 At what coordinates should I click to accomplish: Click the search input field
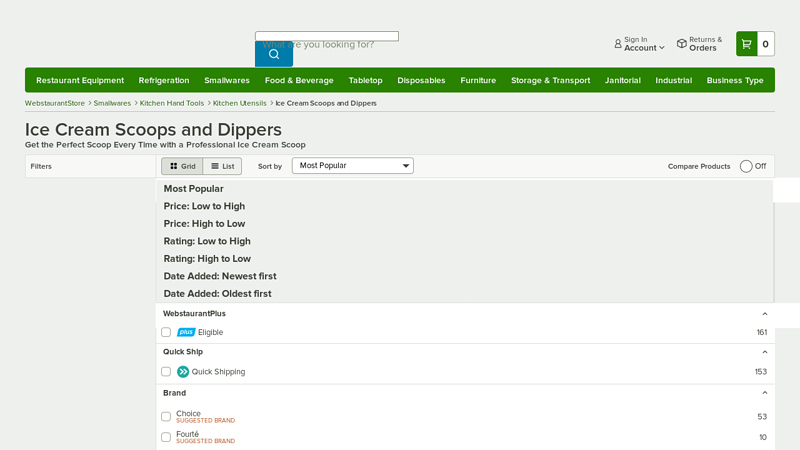tap(326, 37)
